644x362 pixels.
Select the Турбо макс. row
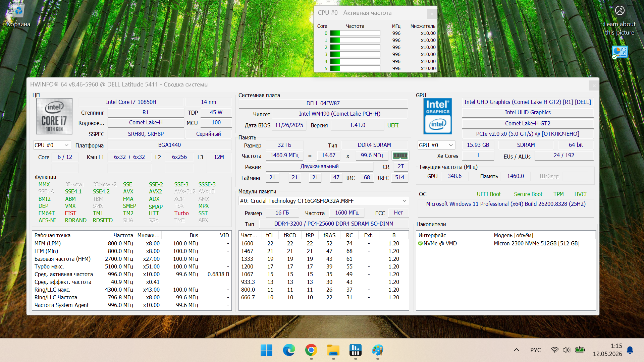click(x=132, y=266)
